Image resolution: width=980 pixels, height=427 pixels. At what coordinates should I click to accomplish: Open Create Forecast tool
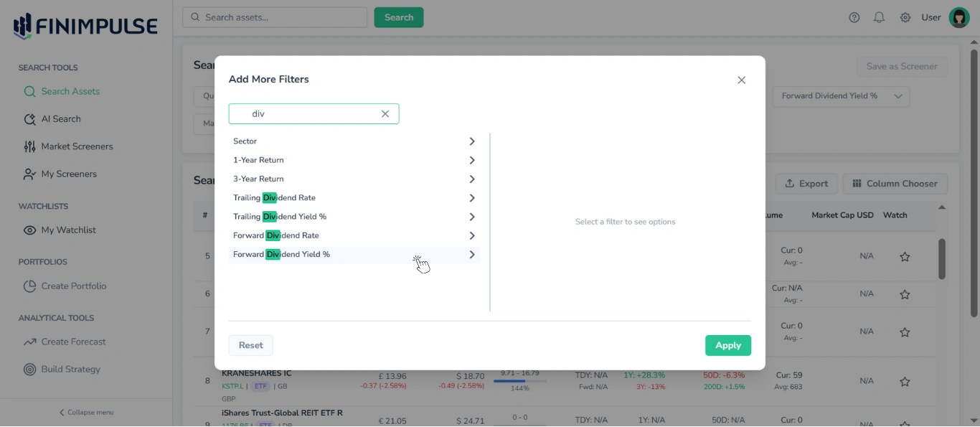72,342
